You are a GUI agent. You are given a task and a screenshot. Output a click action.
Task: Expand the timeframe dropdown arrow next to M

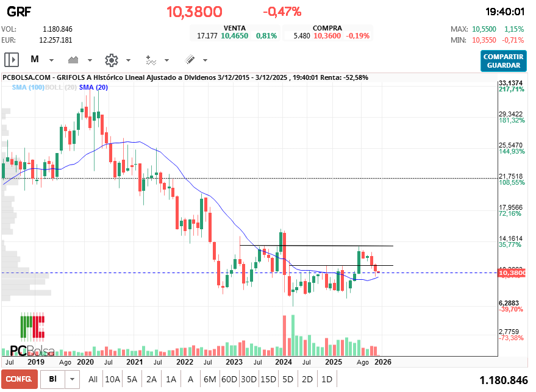click(x=52, y=60)
